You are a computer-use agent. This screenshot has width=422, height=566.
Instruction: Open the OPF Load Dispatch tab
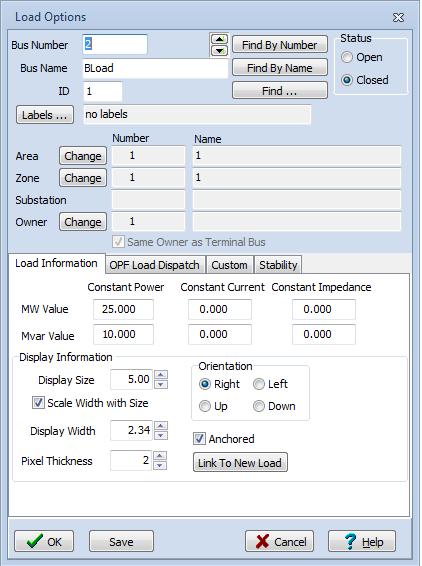(x=155, y=265)
